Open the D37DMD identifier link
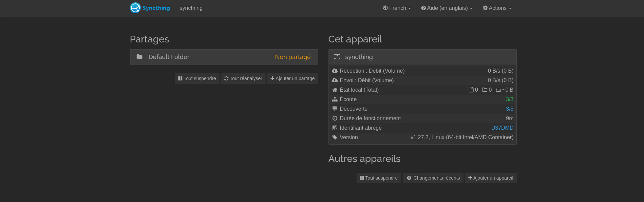This screenshot has width=644, height=202. 502,128
